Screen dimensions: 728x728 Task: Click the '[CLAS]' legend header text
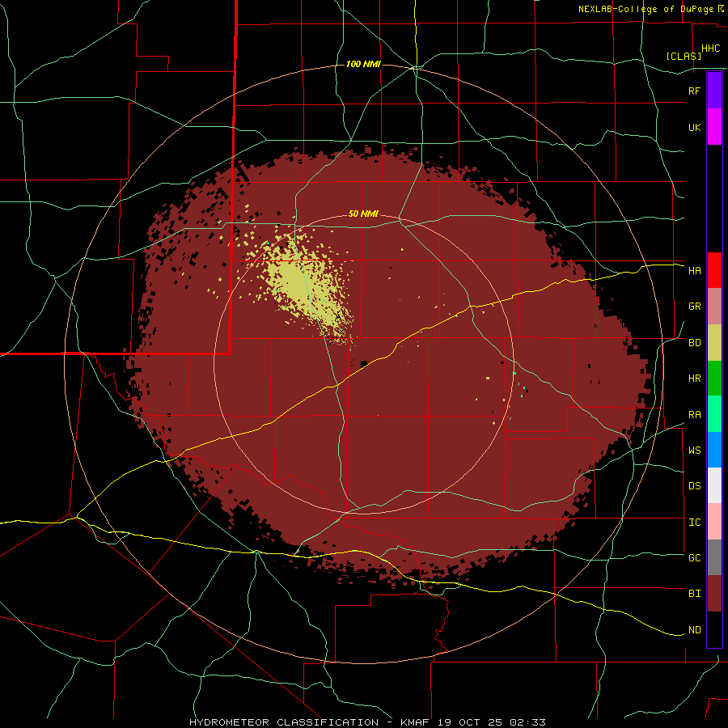tap(684, 56)
